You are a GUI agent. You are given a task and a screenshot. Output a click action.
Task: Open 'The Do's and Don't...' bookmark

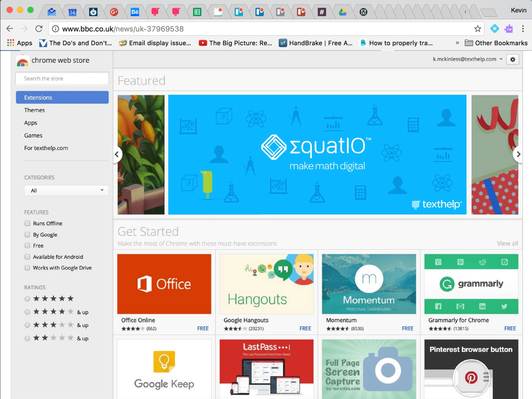75,43
